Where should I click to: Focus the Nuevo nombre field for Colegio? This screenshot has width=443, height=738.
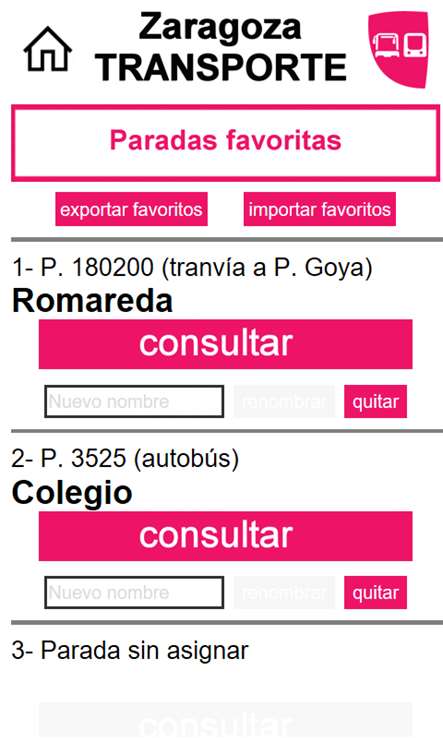coord(134,593)
